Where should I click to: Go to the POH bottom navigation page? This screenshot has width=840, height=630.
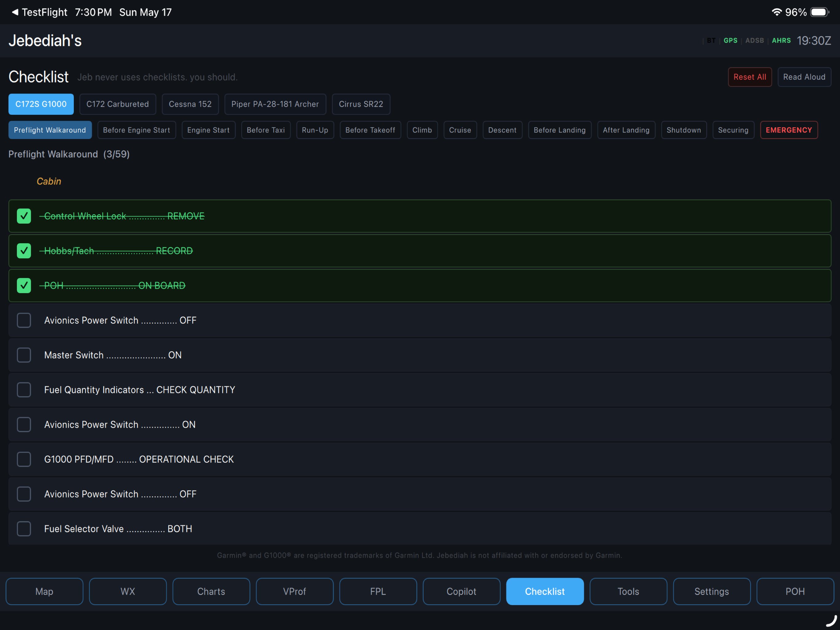tap(795, 591)
